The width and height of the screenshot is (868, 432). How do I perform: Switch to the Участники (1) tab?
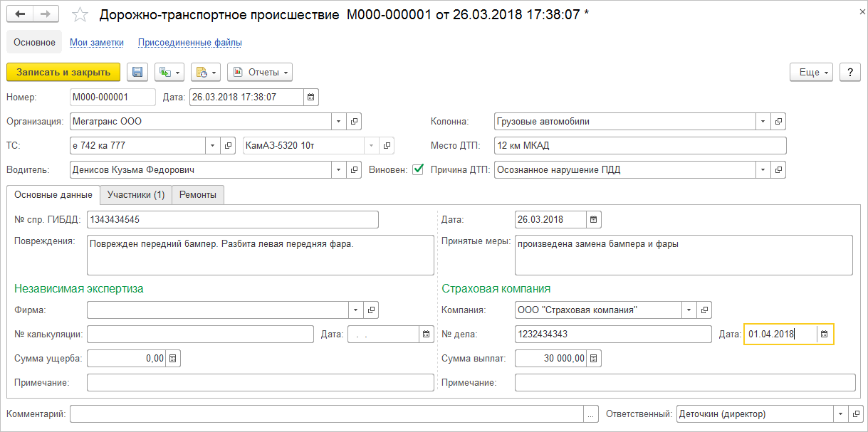[135, 194]
